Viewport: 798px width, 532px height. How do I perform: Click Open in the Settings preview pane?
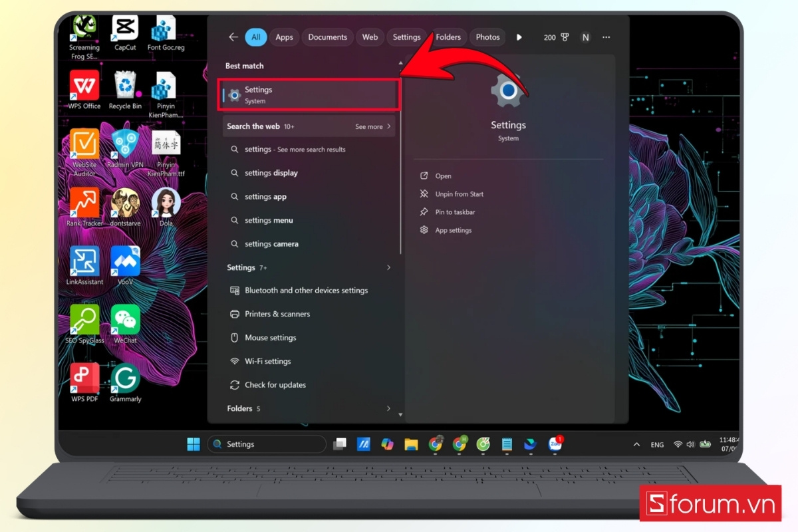[436, 176]
